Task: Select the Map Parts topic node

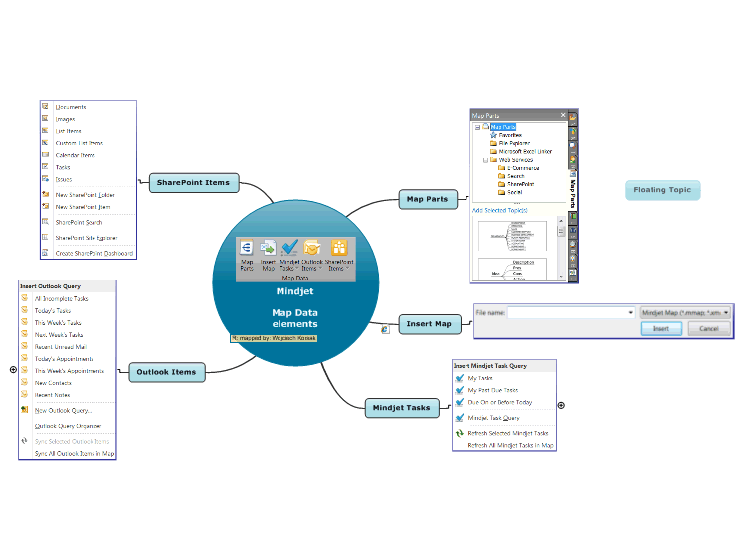Action: click(428, 199)
